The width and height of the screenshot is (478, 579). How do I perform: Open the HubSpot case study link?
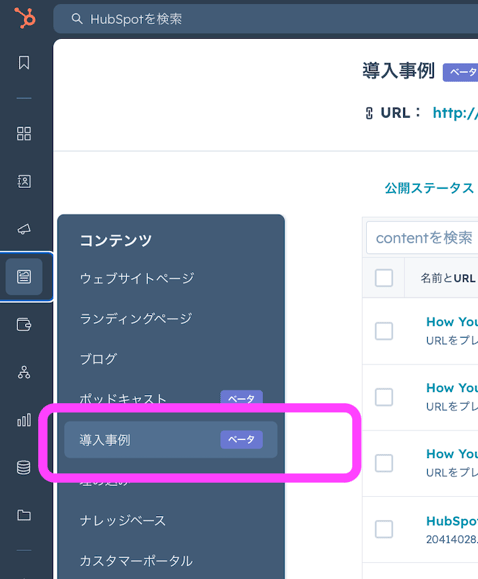click(x=452, y=521)
